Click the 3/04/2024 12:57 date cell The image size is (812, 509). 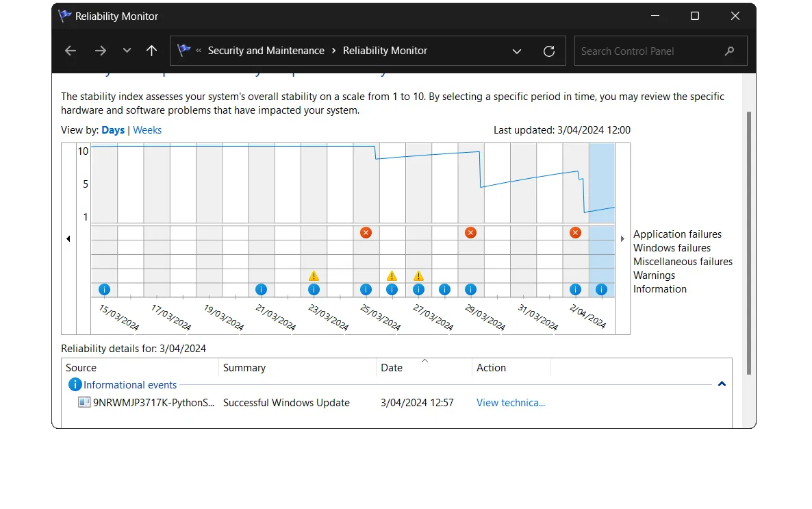[x=417, y=403]
